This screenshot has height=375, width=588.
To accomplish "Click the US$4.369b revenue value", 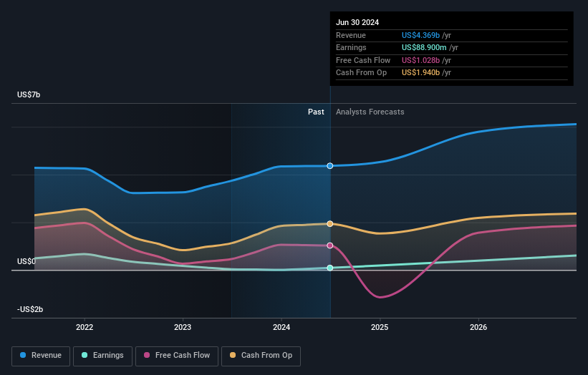I will [420, 35].
